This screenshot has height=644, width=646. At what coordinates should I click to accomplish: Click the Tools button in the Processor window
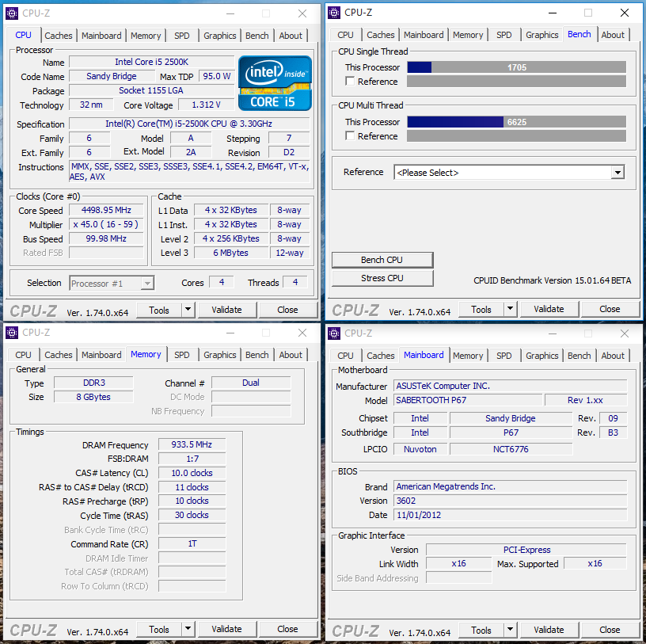pyautogui.click(x=159, y=310)
